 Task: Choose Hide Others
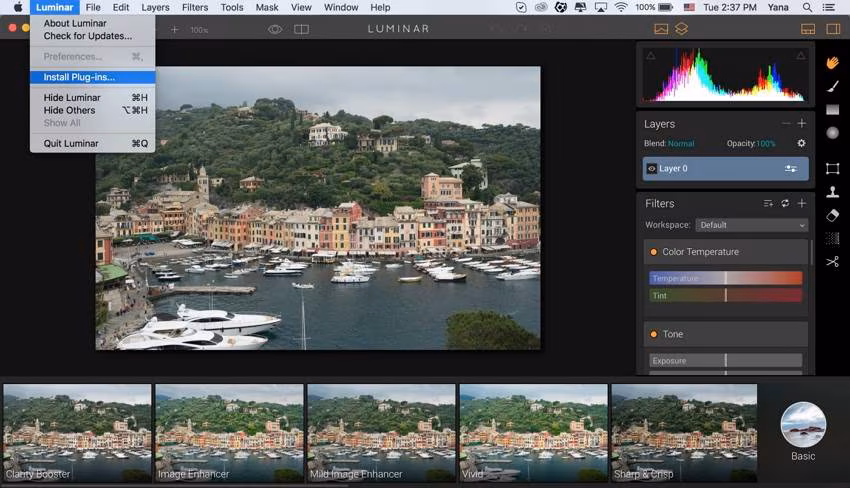click(93, 110)
